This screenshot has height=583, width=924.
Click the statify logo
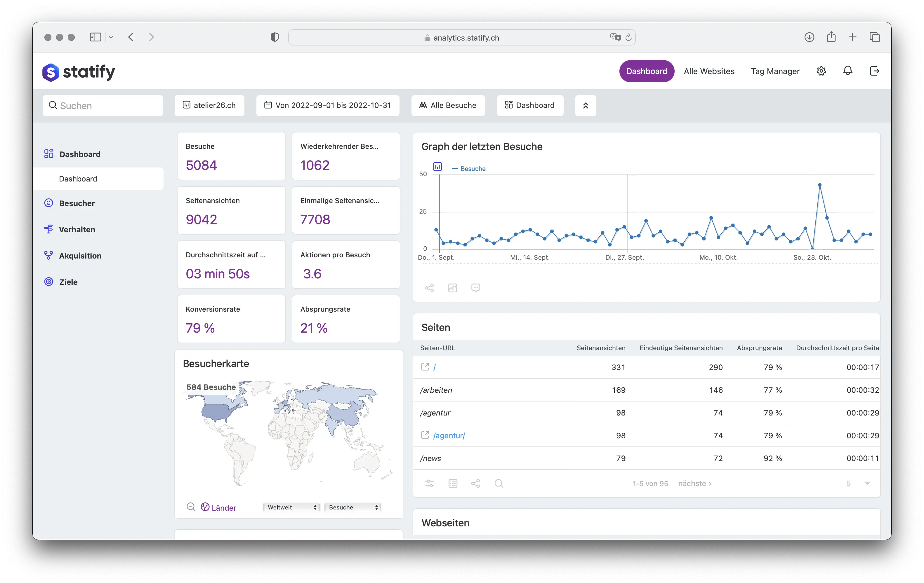tap(79, 72)
